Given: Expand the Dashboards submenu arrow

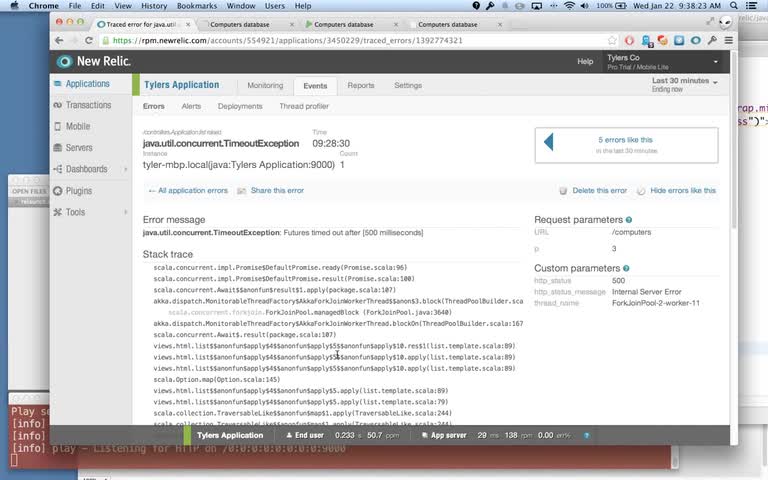Looking at the screenshot, I should tap(126, 169).
